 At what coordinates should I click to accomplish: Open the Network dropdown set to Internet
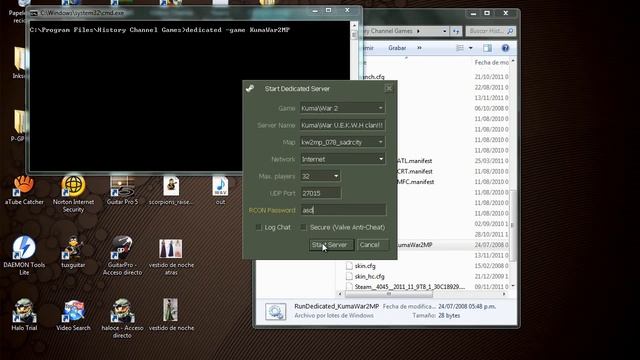(380, 159)
